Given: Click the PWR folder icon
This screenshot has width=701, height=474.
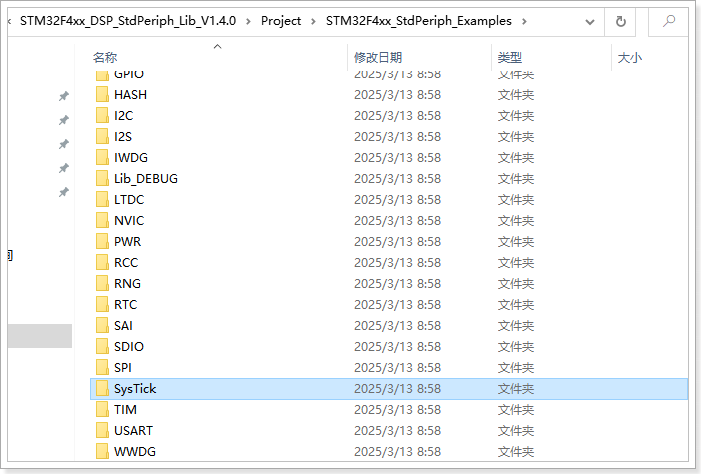Looking at the screenshot, I should [x=102, y=241].
